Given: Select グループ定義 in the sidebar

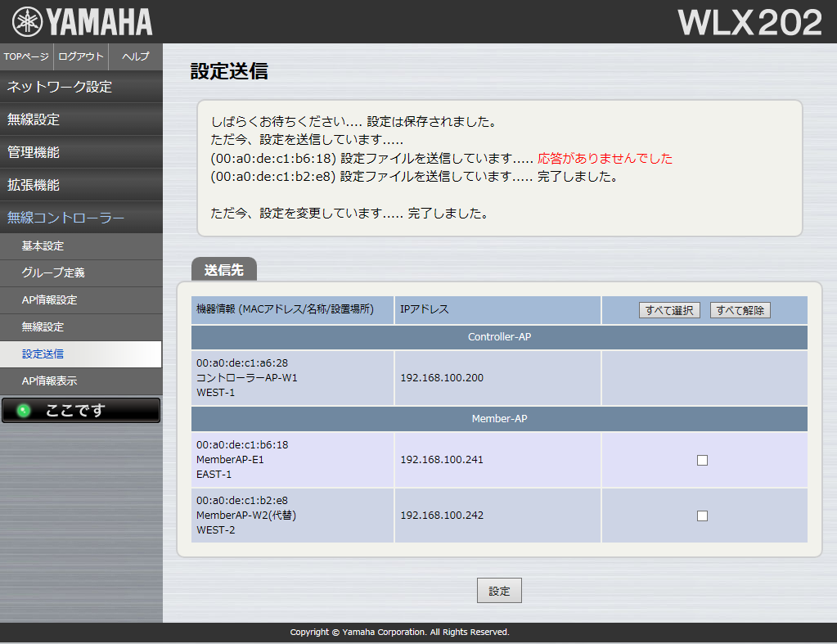Looking at the screenshot, I should point(81,272).
